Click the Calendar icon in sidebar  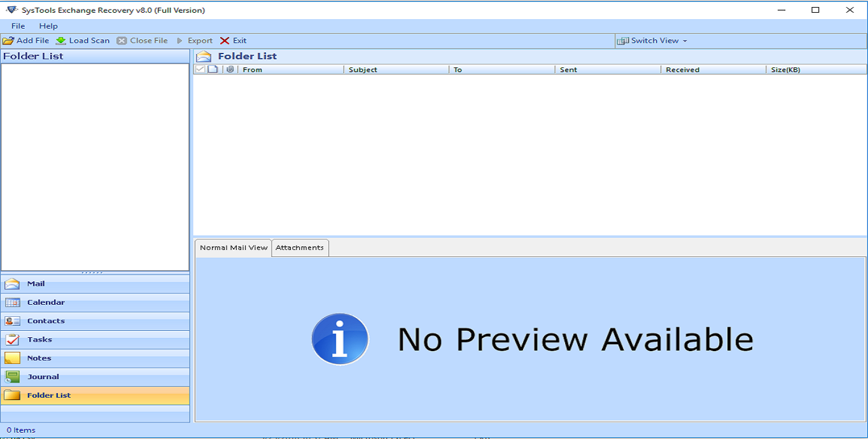pyautogui.click(x=12, y=302)
